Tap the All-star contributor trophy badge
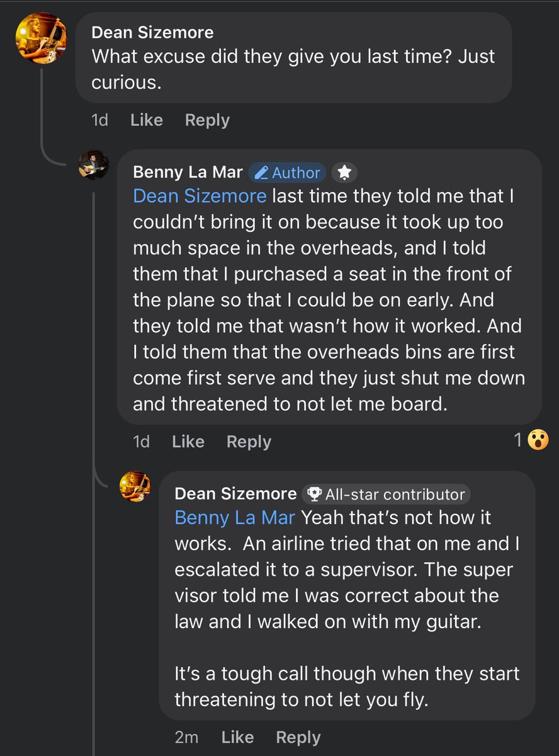The height and width of the screenshot is (756, 559). click(x=386, y=495)
